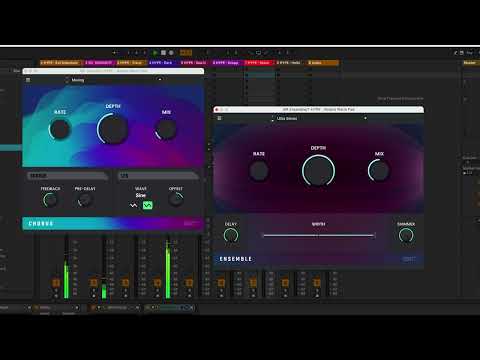Click the Chorus RATE knob
Image resolution: width=480 pixels, height=360 pixels.
click(60, 129)
